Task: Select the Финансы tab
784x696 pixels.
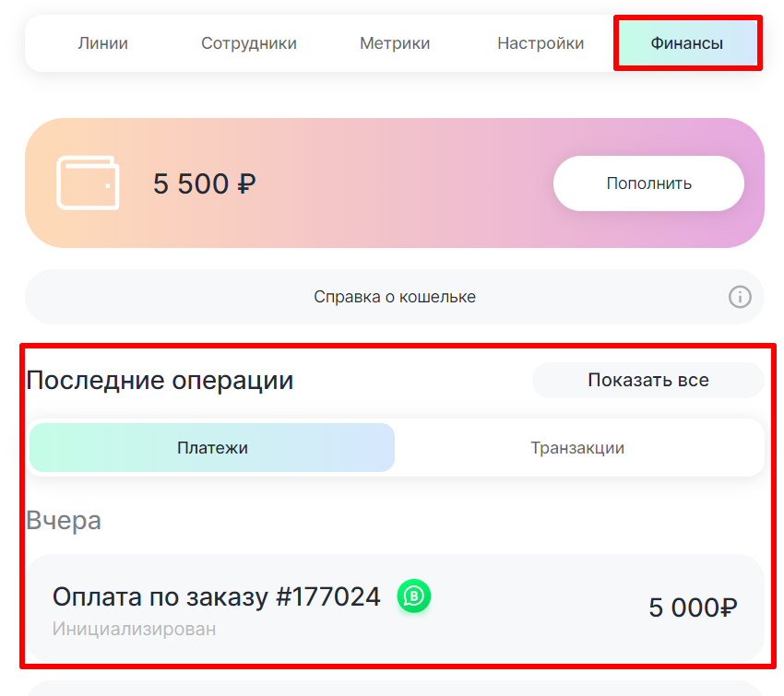Action: [687, 43]
